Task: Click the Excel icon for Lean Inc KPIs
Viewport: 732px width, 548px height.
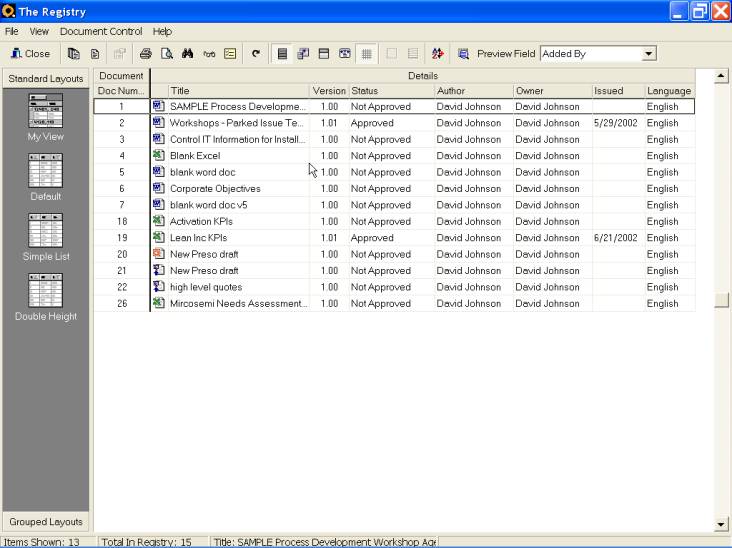Action: tap(159, 237)
